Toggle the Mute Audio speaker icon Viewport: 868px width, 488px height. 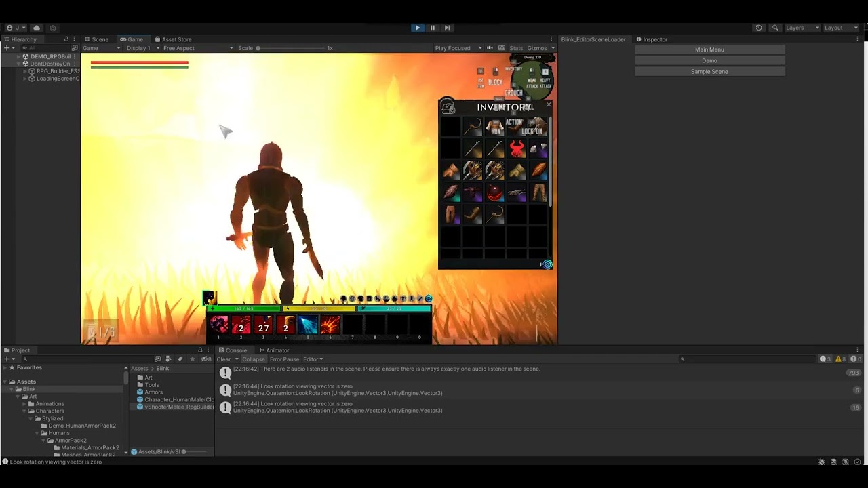click(x=490, y=48)
